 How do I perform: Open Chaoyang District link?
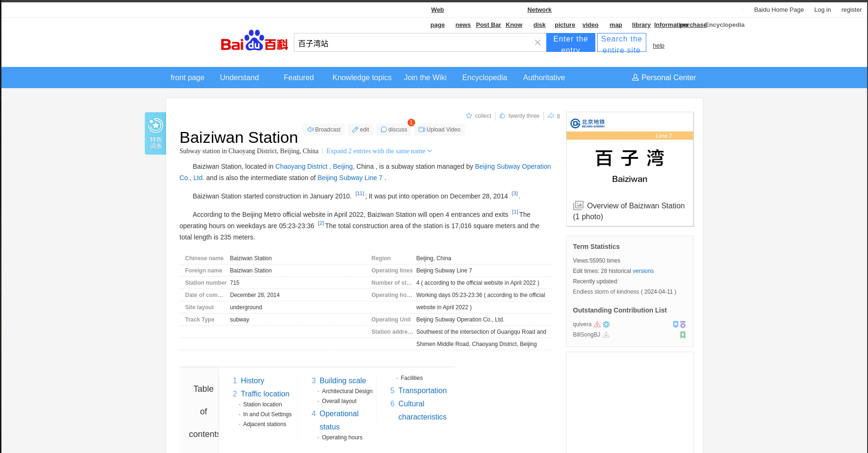[301, 166]
